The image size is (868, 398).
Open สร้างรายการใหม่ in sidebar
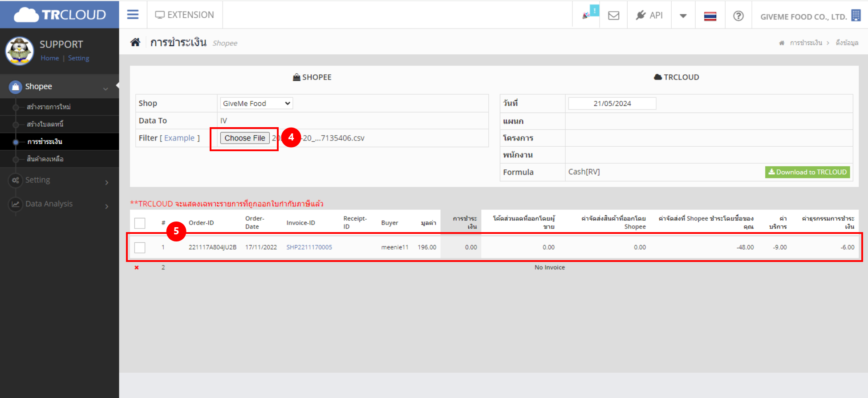[x=49, y=107]
